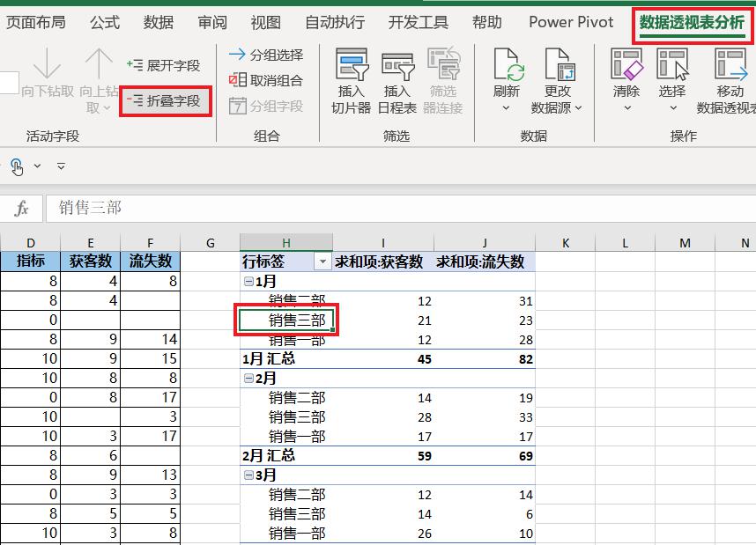This screenshot has height=545, width=756.
Task: Click the value 45 in 1月 汇总
Action: pos(425,359)
